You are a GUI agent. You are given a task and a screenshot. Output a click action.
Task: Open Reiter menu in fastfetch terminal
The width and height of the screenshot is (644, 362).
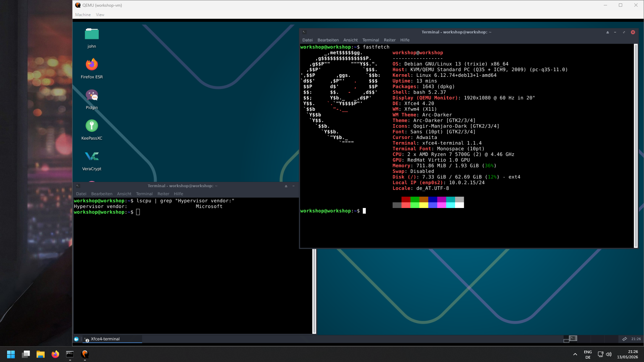[x=390, y=40]
